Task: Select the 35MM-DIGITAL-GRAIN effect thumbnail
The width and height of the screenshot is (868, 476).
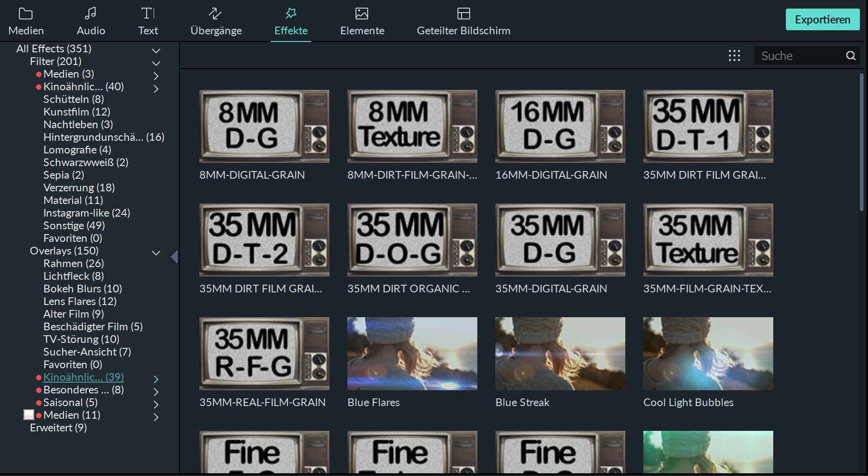Action: [x=560, y=240]
